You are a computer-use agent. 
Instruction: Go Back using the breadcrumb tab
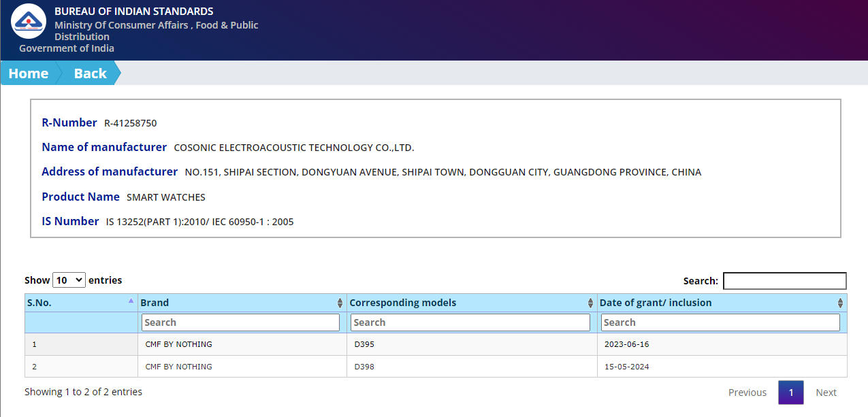[x=90, y=73]
